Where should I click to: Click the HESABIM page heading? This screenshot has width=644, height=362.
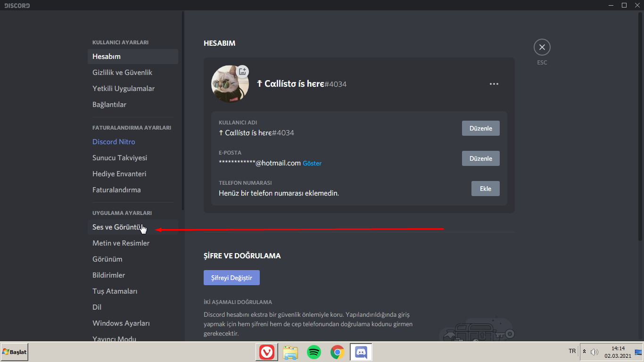tap(219, 43)
